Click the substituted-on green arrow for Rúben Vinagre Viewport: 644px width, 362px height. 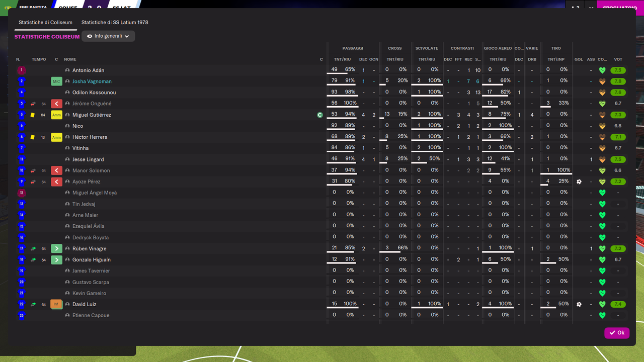(x=56, y=248)
